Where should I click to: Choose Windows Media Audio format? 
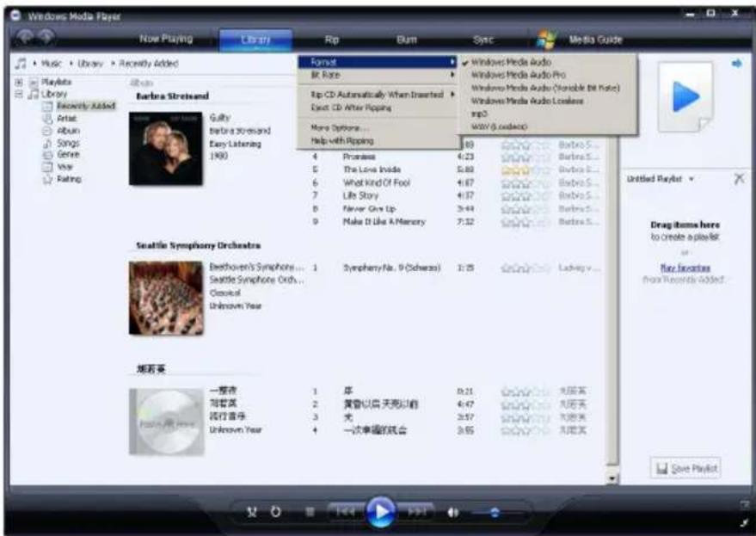[548, 62]
